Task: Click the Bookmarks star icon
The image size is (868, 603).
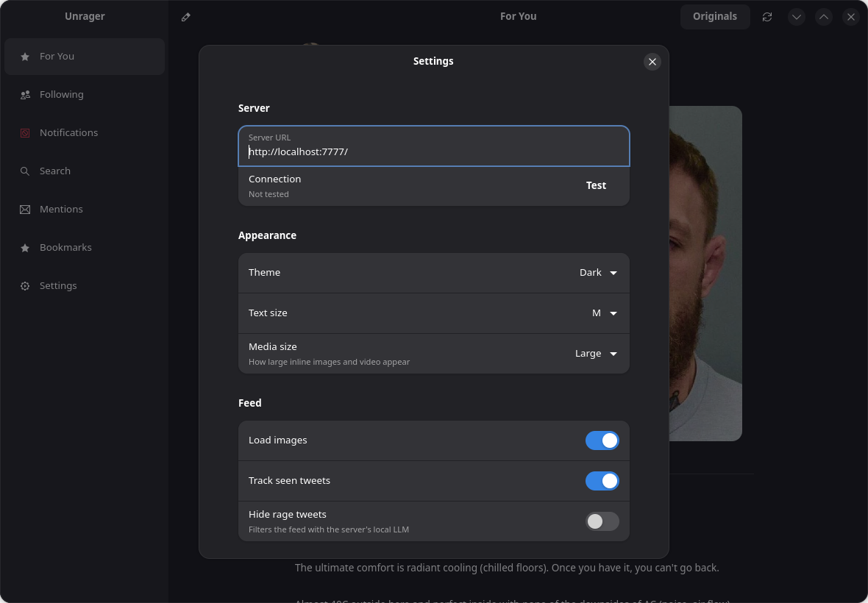Action: (25, 247)
